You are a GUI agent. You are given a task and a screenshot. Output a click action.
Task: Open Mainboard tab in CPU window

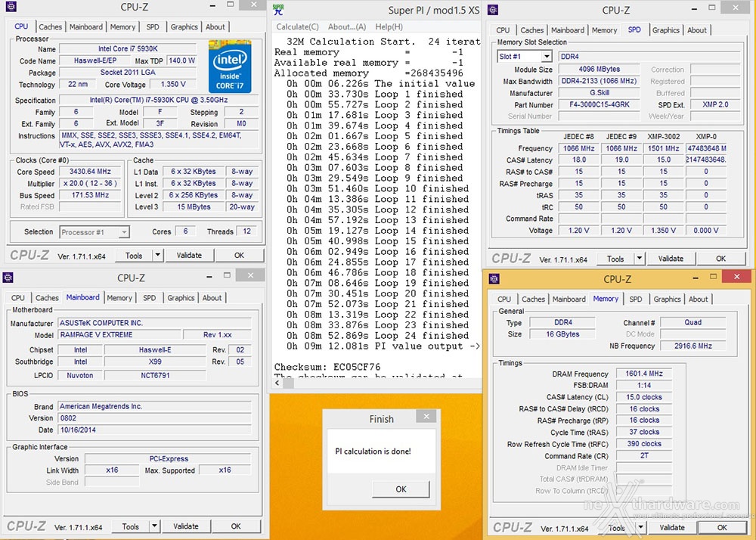[86, 27]
